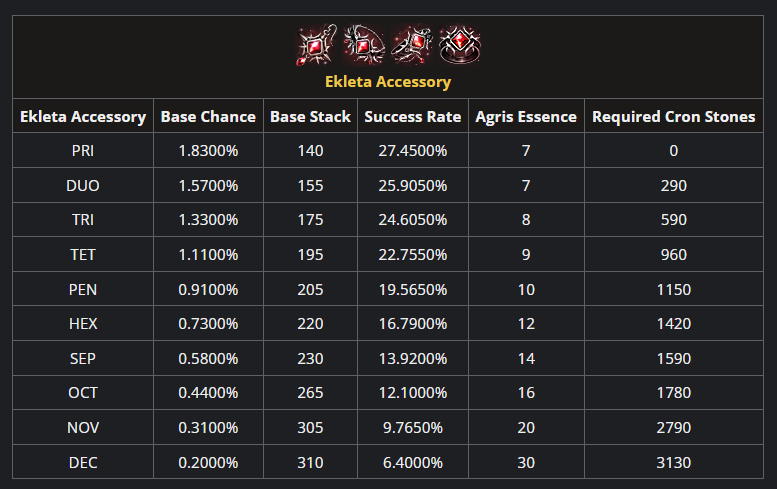Viewport: 777px width, 489px height.
Task: Click the Ekleta necklace icon
Action: coord(364,45)
